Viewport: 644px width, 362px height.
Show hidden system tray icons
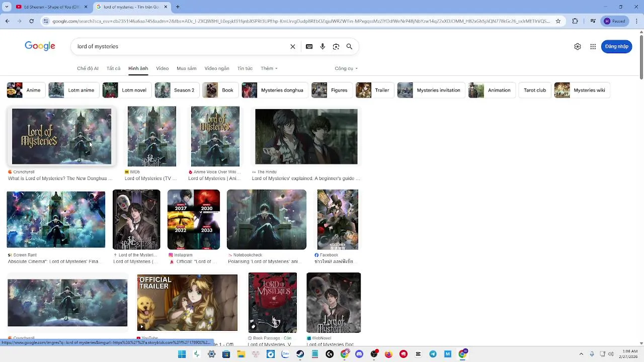(581, 354)
